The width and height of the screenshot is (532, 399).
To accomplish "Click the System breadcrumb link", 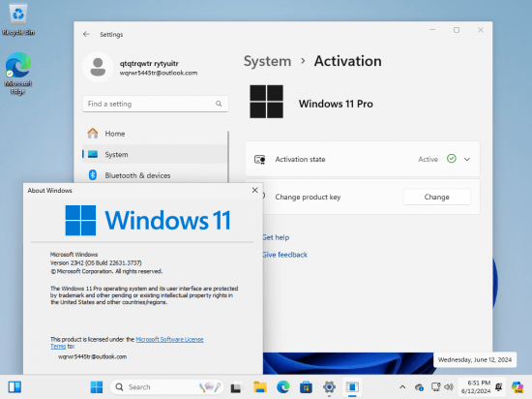I will 267,61.
